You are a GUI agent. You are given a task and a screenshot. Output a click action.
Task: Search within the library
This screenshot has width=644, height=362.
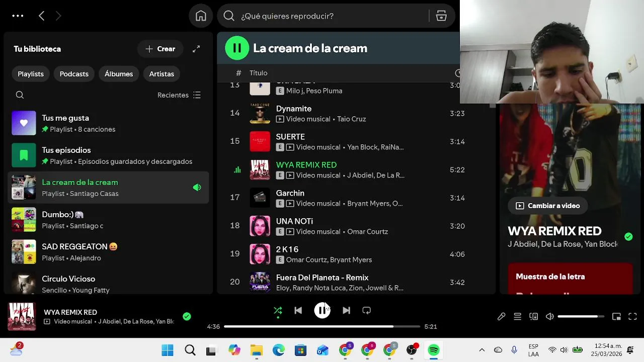[x=20, y=95]
